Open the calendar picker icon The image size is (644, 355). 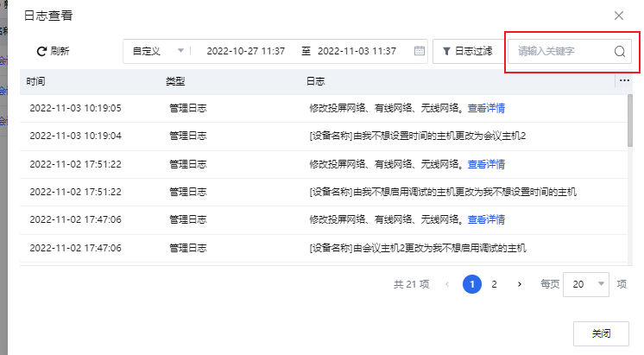420,52
